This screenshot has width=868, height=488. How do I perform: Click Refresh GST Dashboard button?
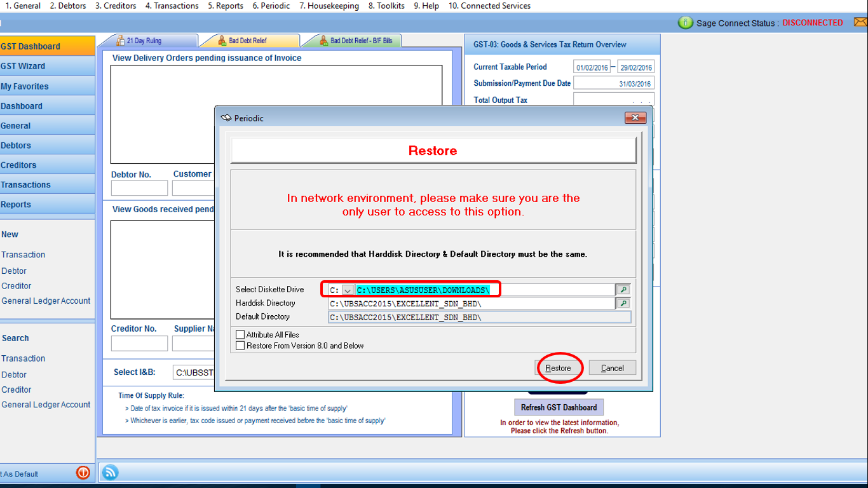click(559, 407)
